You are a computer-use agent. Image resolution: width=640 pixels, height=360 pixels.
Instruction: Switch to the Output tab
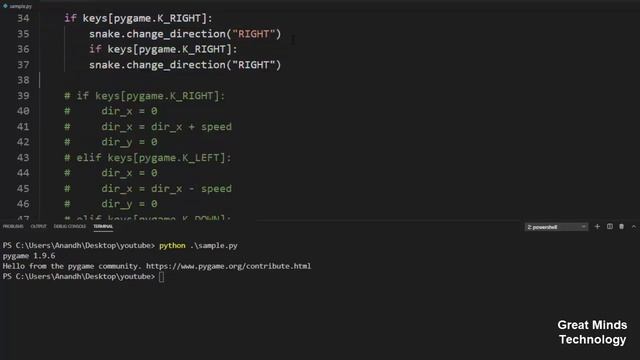tap(38, 226)
